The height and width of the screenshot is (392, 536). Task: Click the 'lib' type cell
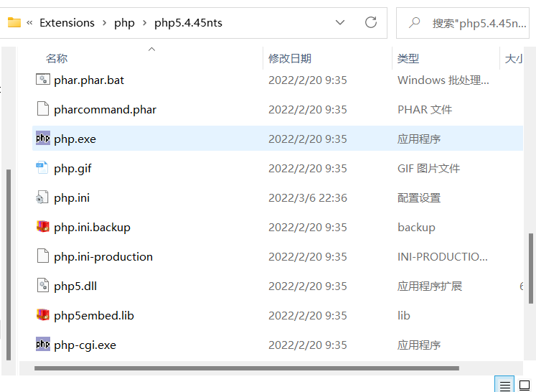404,315
